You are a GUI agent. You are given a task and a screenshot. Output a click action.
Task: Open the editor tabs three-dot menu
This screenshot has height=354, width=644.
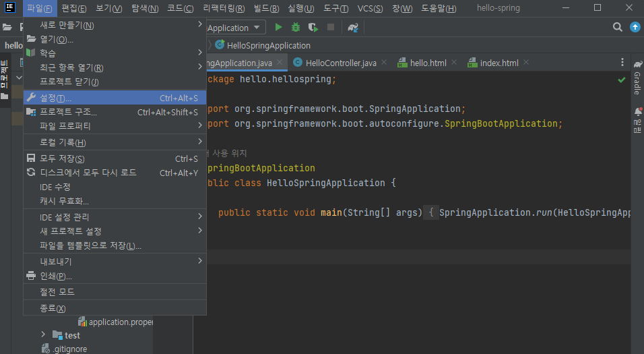622,62
